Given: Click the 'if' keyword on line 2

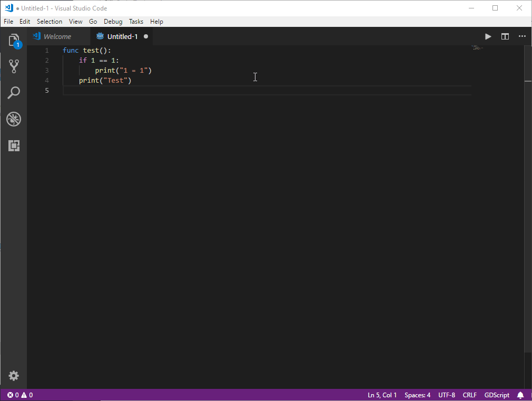Looking at the screenshot, I should coord(83,60).
